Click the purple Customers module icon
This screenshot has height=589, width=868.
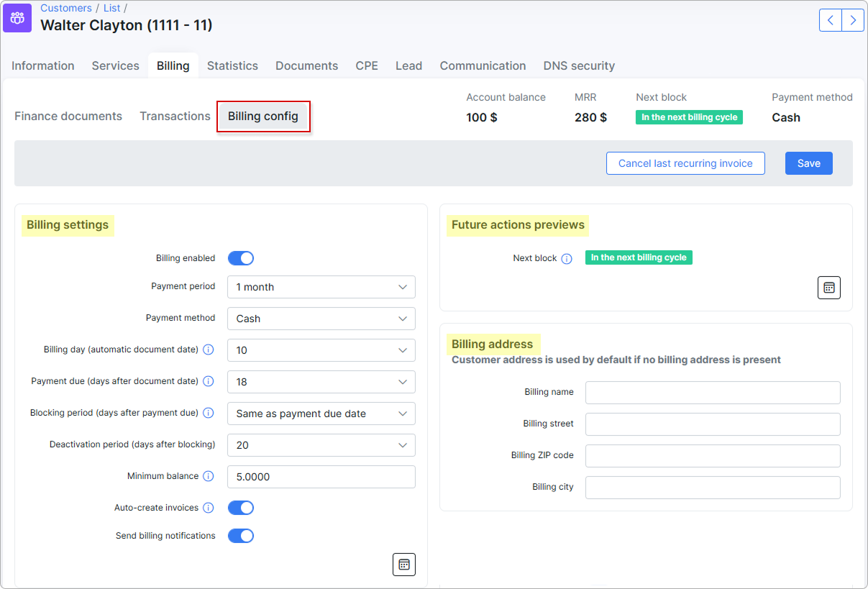(17, 18)
